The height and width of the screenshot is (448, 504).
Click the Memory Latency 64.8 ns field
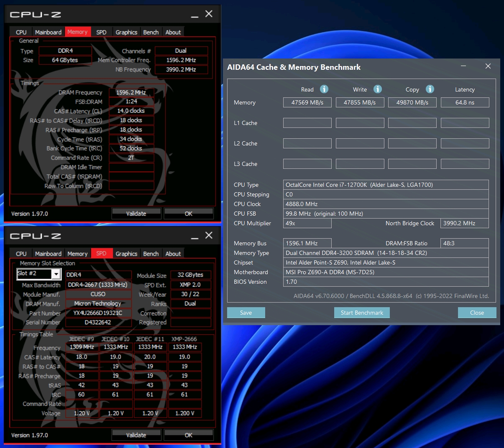[x=465, y=102]
